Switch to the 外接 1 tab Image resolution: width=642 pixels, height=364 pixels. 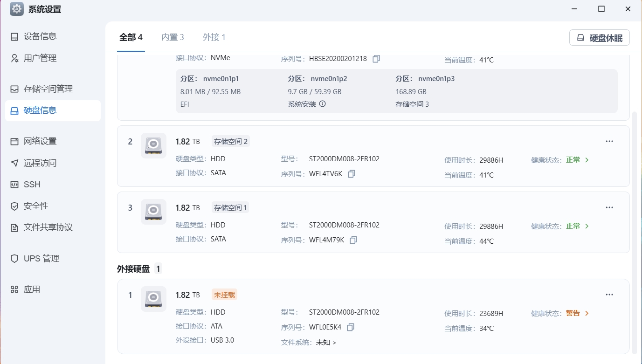[214, 37]
